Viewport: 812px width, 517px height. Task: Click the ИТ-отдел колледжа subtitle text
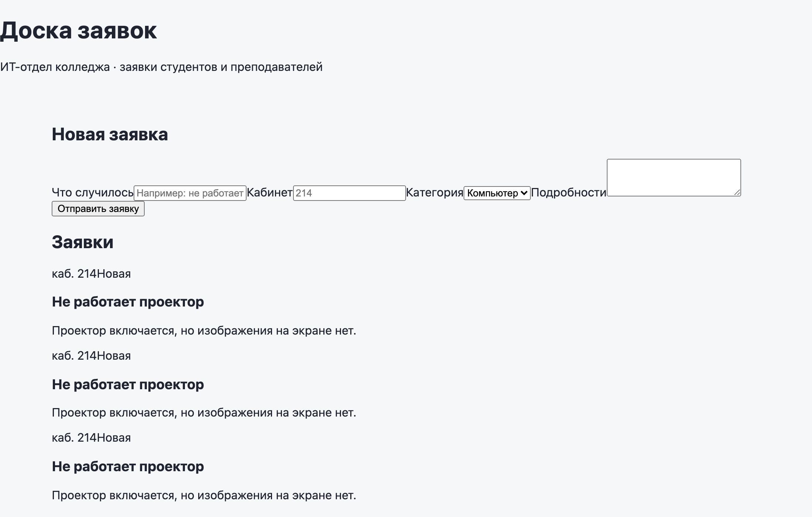(x=161, y=67)
